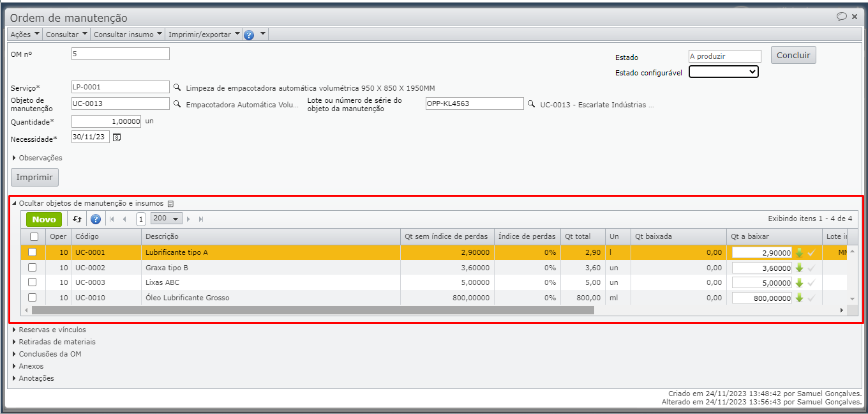Select the 'Lixas ABC' description cell

[271, 282]
